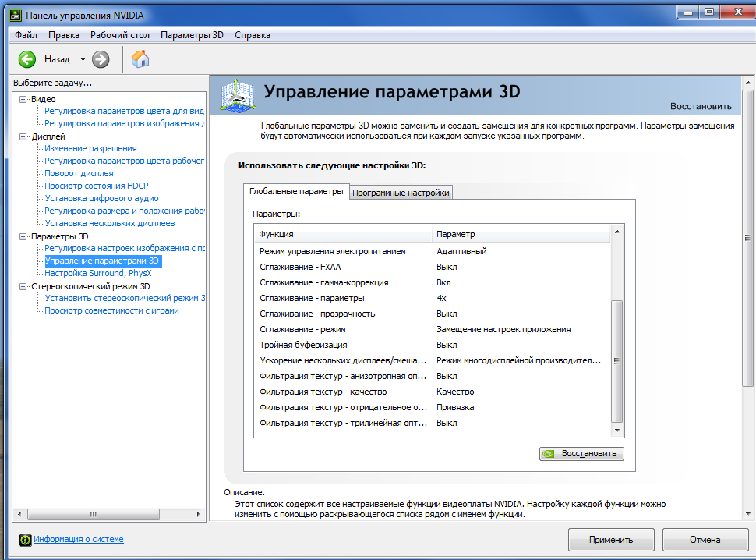The image size is (756, 560).
Task: Click the Функция column header
Action: click(343, 234)
